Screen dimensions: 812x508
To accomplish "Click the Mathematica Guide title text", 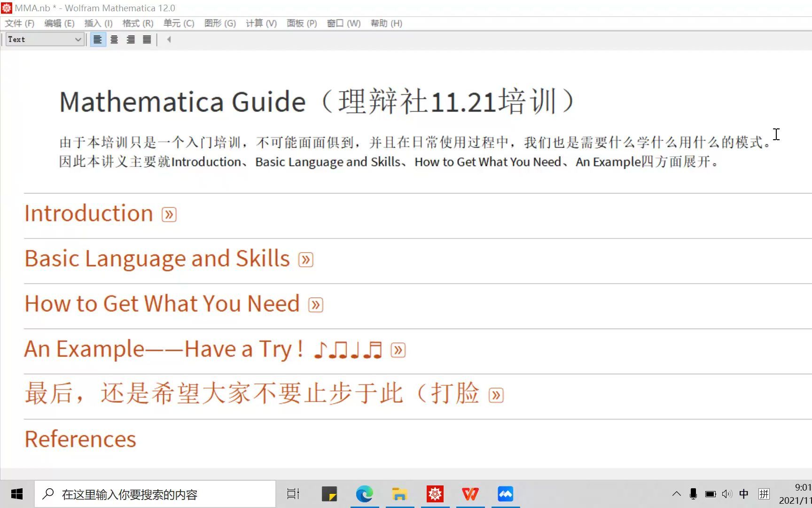I will pos(318,101).
